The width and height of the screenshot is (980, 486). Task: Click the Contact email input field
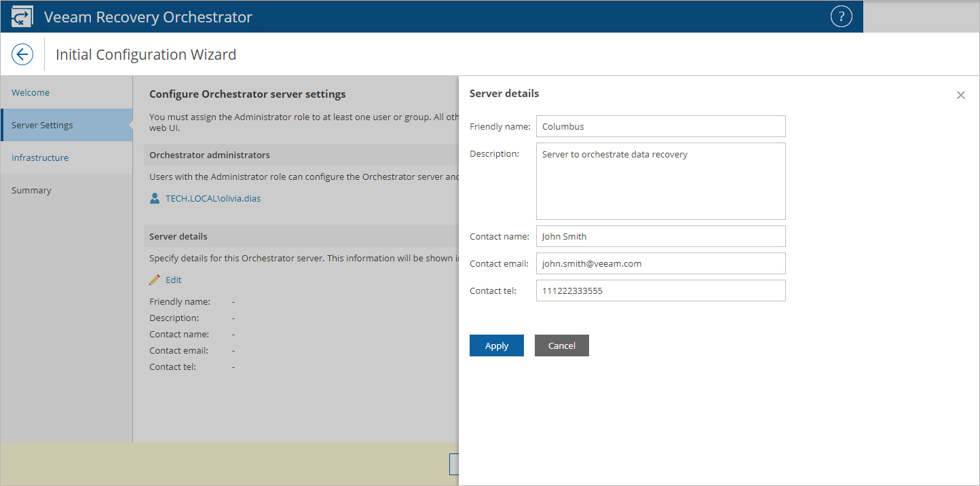tap(660, 263)
